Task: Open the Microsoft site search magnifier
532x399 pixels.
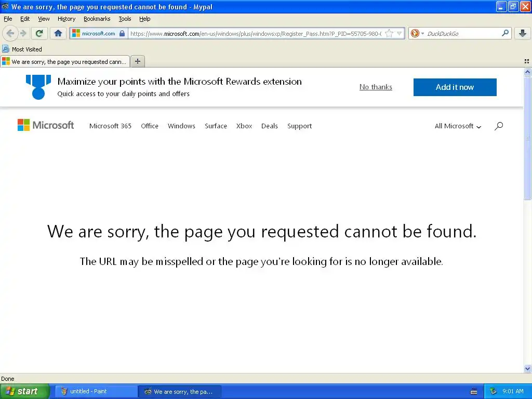Action: tap(499, 126)
